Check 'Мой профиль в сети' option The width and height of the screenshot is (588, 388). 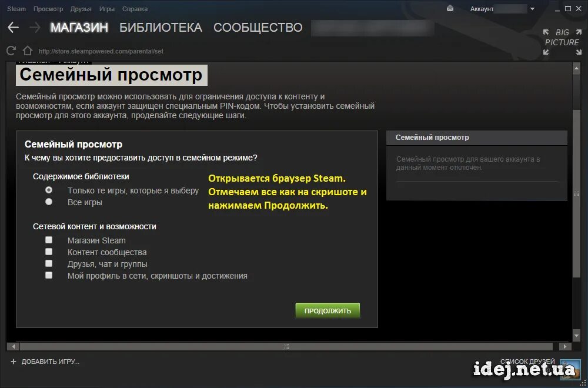point(49,275)
